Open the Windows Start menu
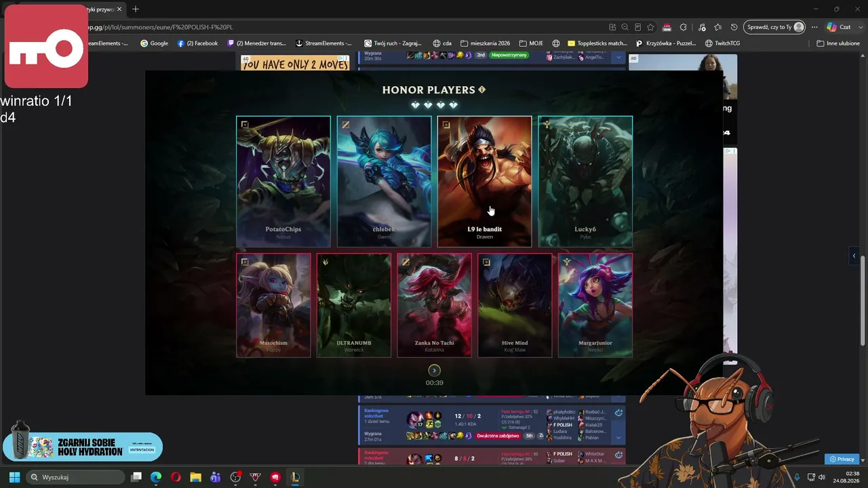The height and width of the screenshot is (488, 868). pos(14,477)
